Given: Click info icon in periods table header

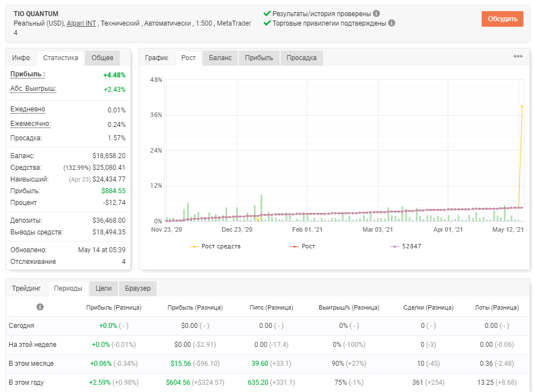Looking at the screenshot, I should [x=40, y=307].
